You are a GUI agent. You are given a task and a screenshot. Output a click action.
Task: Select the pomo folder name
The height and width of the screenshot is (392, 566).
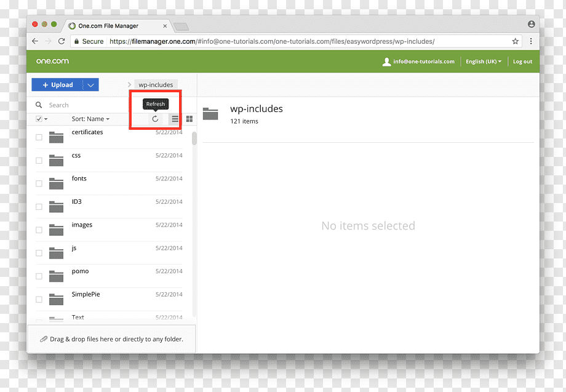pos(80,271)
